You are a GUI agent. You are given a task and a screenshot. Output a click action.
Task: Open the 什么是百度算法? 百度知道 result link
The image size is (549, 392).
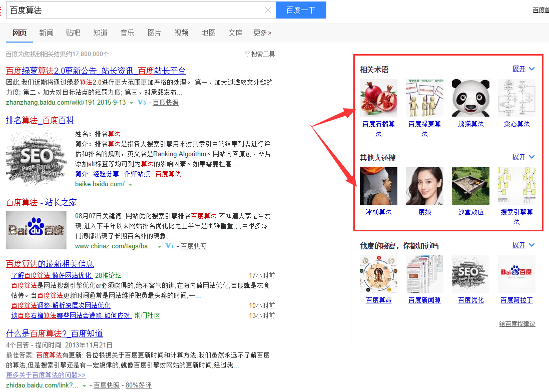54,333
